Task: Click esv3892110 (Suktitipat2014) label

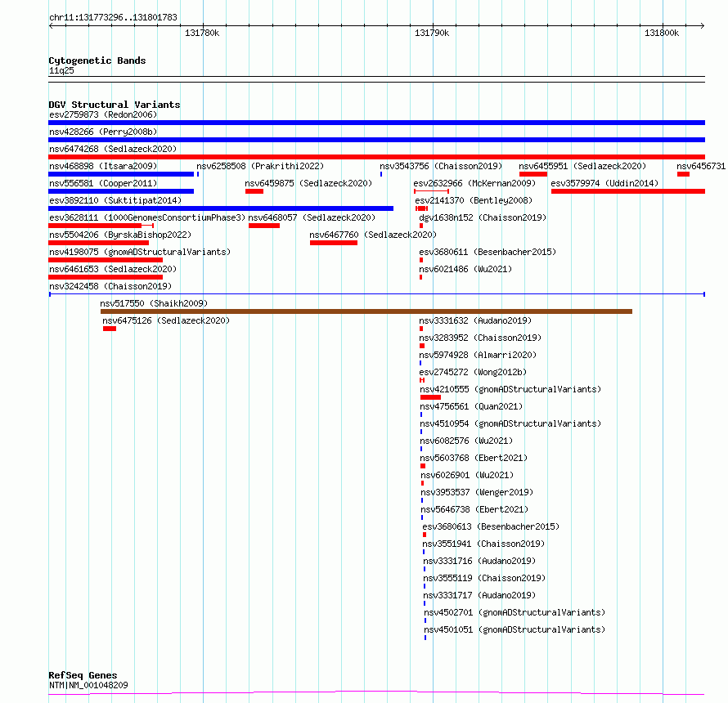Action: coord(115,200)
